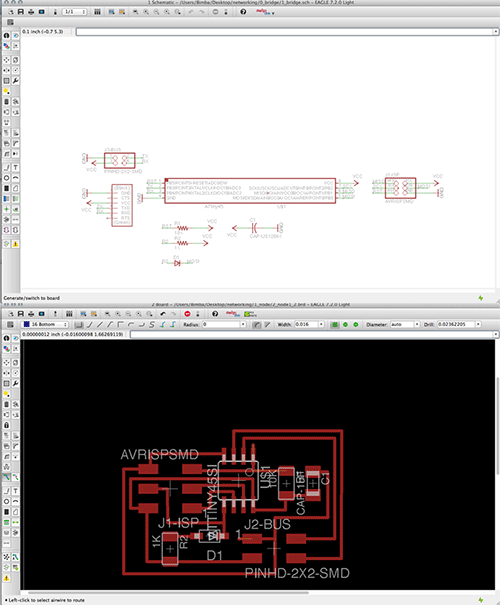Select the wrench Change tool in the schematic palette

pos(15,81)
